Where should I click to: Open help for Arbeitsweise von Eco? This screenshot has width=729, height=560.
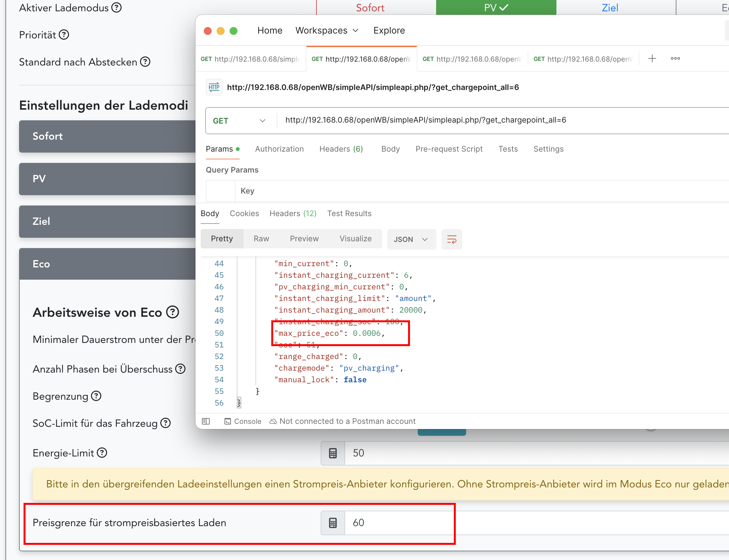pyautogui.click(x=173, y=312)
